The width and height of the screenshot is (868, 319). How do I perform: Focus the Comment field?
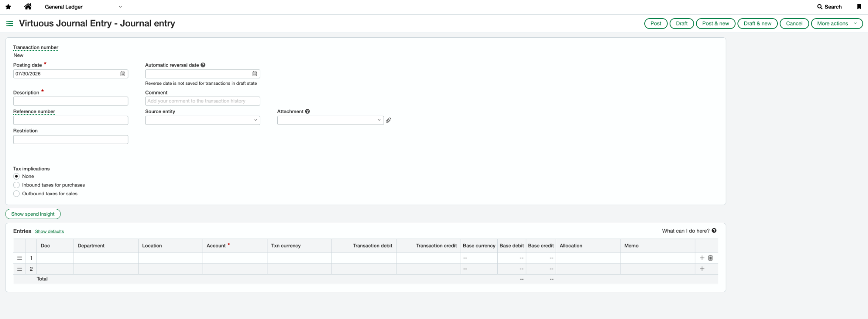click(x=203, y=101)
